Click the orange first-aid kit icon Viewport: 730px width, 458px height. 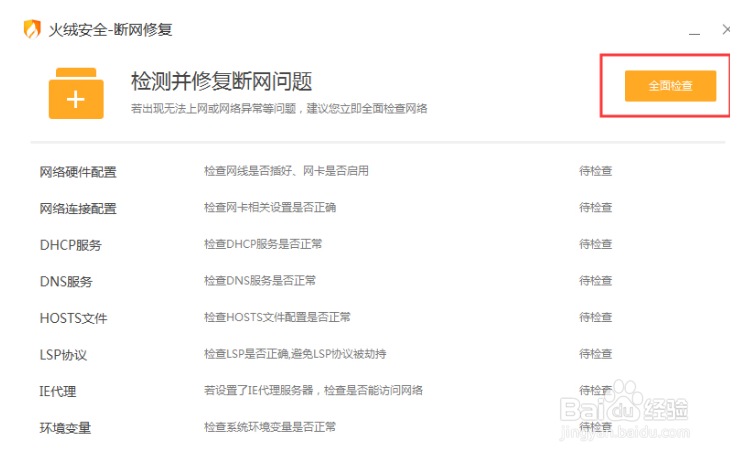point(76,94)
